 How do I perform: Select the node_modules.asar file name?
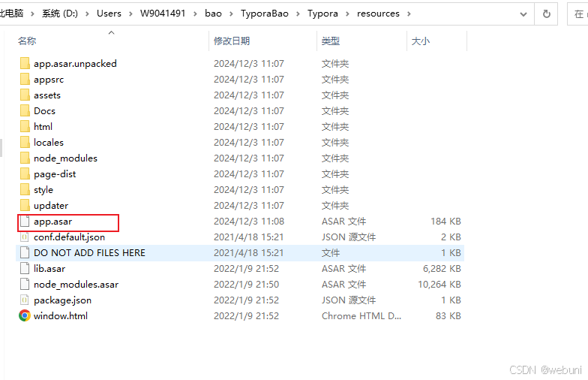click(x=76, y=284)
